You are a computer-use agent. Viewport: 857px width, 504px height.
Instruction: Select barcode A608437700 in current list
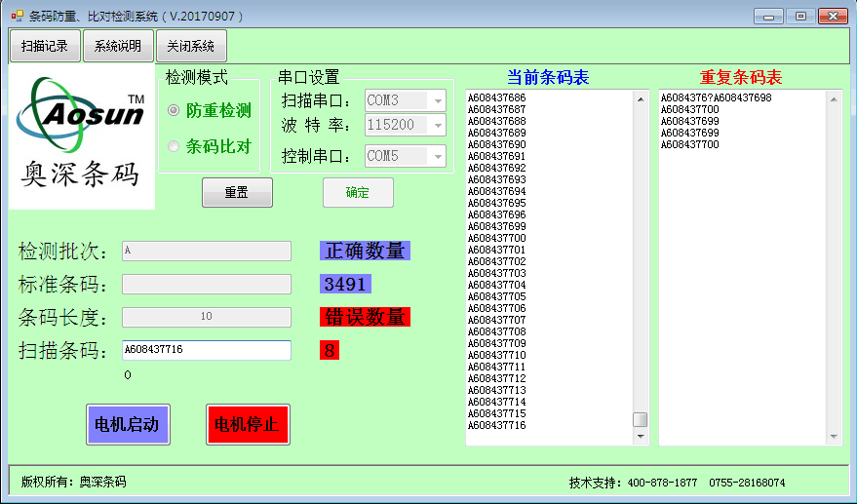(497, 238)
